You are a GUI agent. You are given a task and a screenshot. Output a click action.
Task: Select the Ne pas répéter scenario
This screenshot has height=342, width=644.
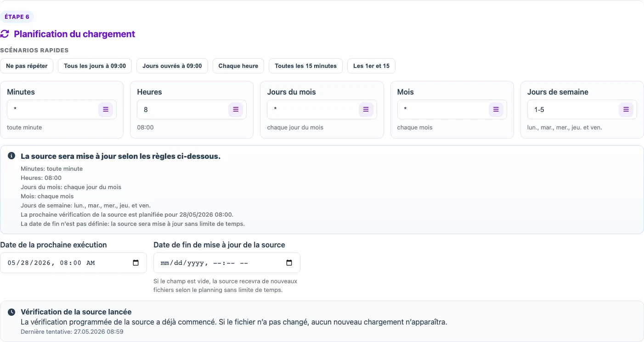coord(27,66)
